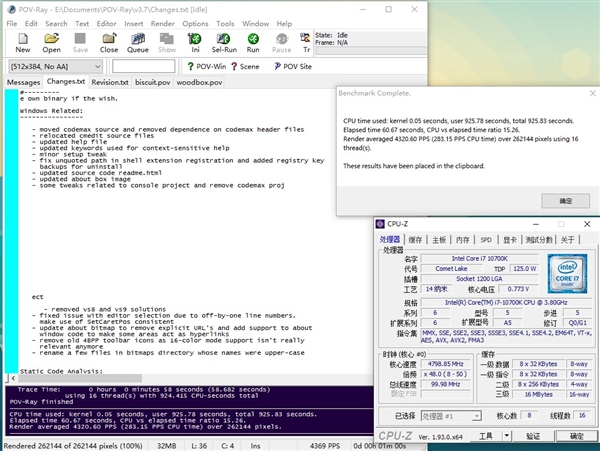Click the Intel Core i7 10700K name field
The height and width of the screenshot is (451, 600).
[479, 259]
